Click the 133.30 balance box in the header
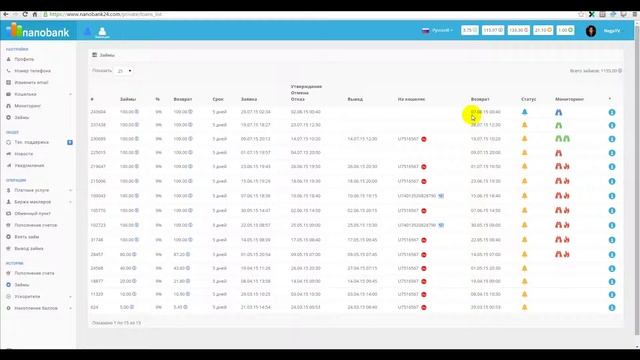The height and width of the screenshot is (360, 640). pyautogui.click(x=518, y=30)
